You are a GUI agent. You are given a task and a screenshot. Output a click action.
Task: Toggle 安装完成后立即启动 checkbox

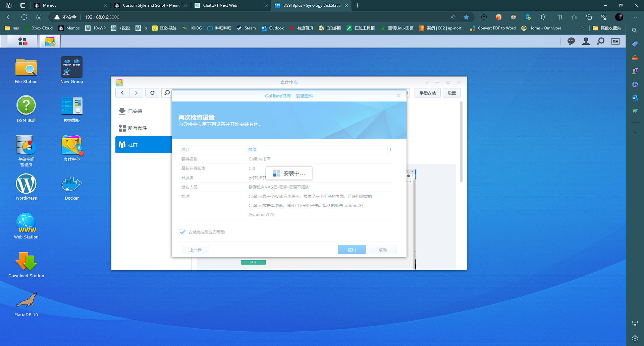(x=182, y=232)
